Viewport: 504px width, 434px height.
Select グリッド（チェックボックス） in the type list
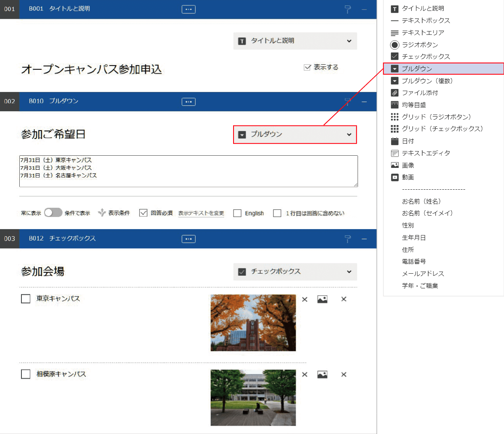tap(444, 129)
